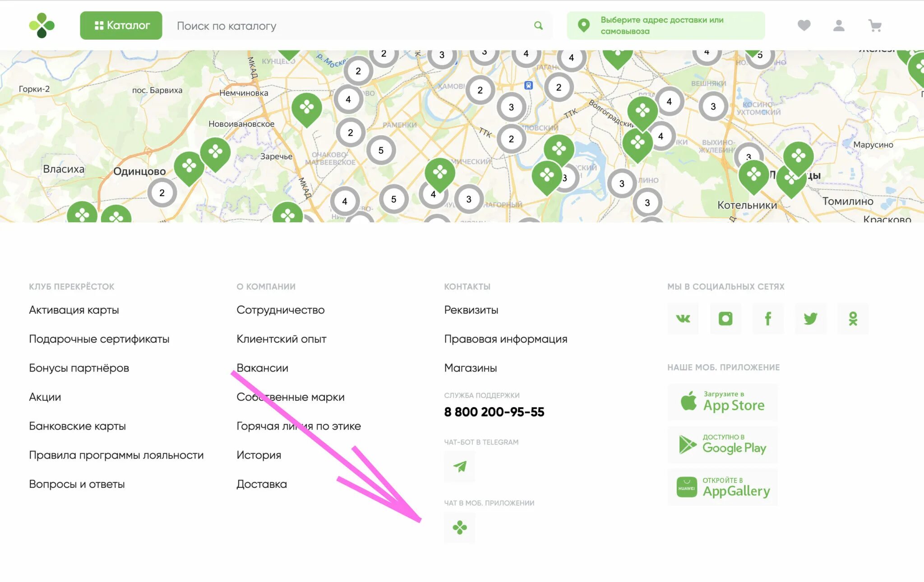Open the user profile icon
This screenshot has width=924, height=582.
[838, 25]
